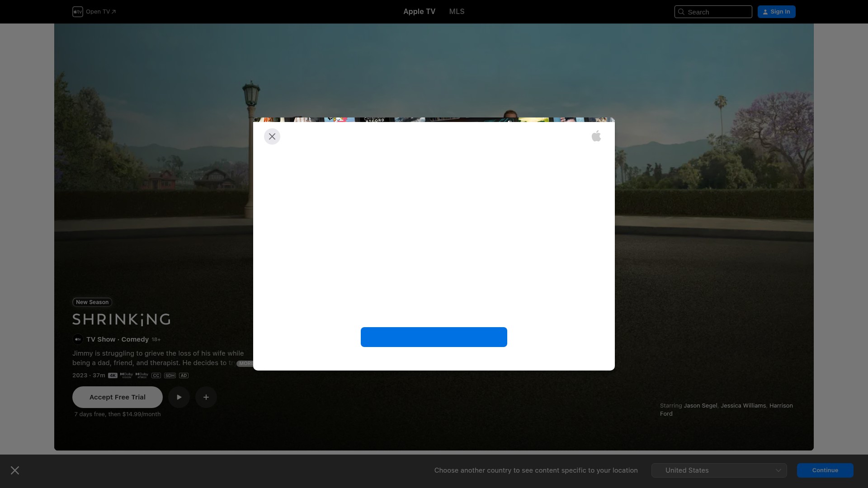Expand the description with the MORE button
The height and width of the screenshot is (488, 868).
coord(245,363)
